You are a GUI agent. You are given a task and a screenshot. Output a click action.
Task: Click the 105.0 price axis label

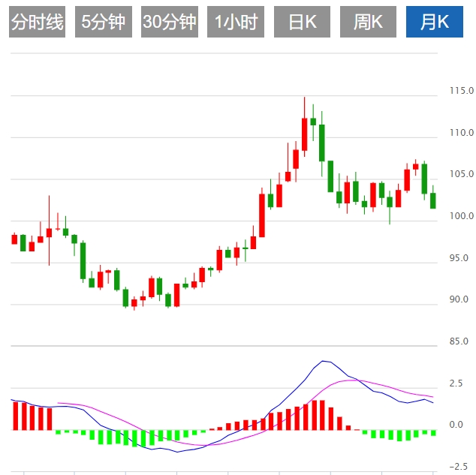coord(462,174)
